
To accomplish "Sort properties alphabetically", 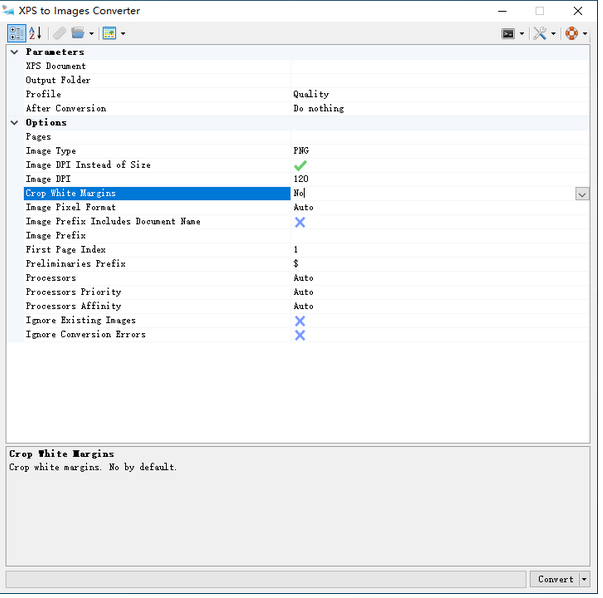I will pos(35,33).
